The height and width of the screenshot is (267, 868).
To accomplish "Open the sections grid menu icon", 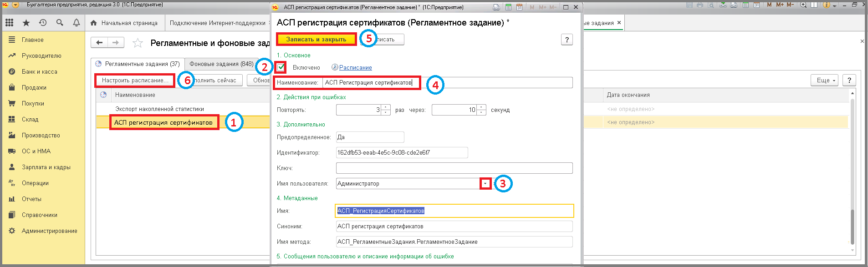I will (x=9, y=23).
